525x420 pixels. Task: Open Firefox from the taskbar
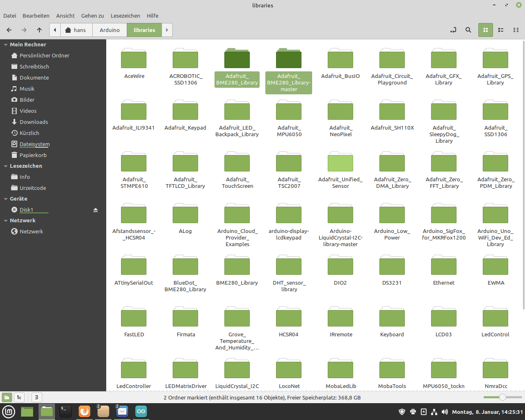coord(84,411)
